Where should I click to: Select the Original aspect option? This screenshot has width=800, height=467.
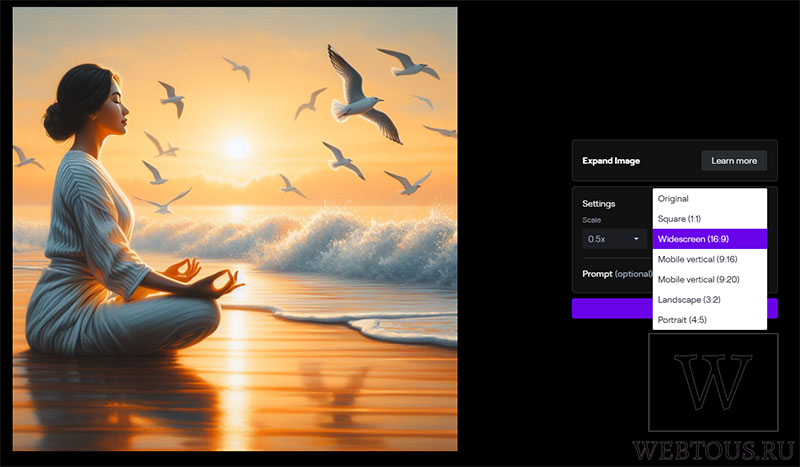click(x=710, y=199)
